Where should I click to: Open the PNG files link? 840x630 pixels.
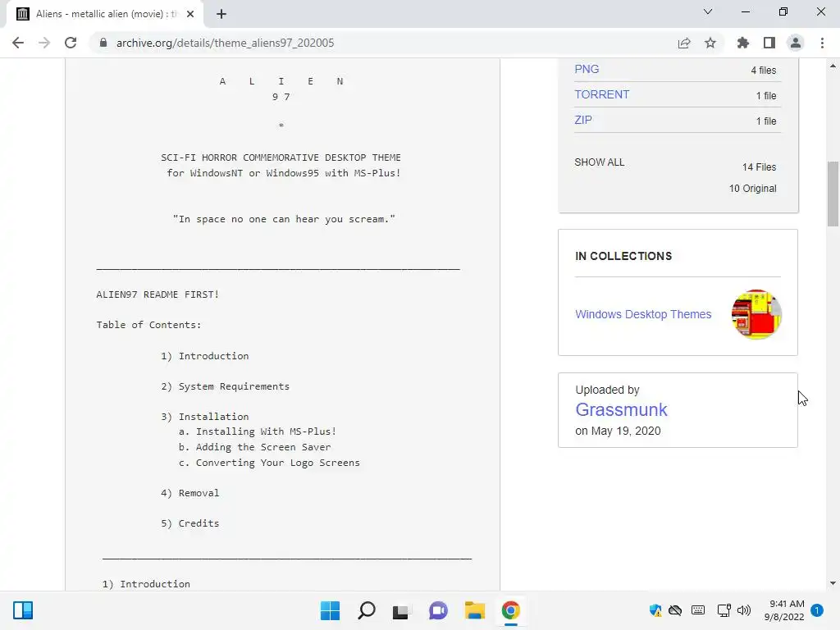[587, 69]
